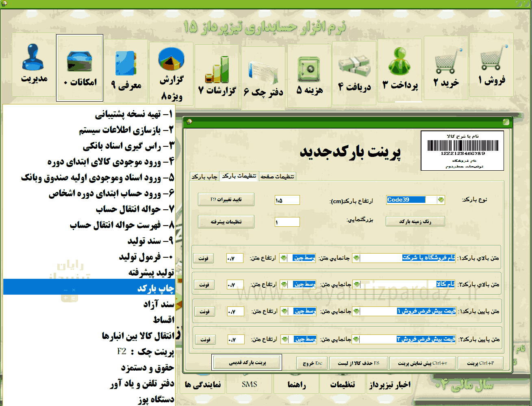Switch to the تنظیمات بارکد tab

click(239, 176)
